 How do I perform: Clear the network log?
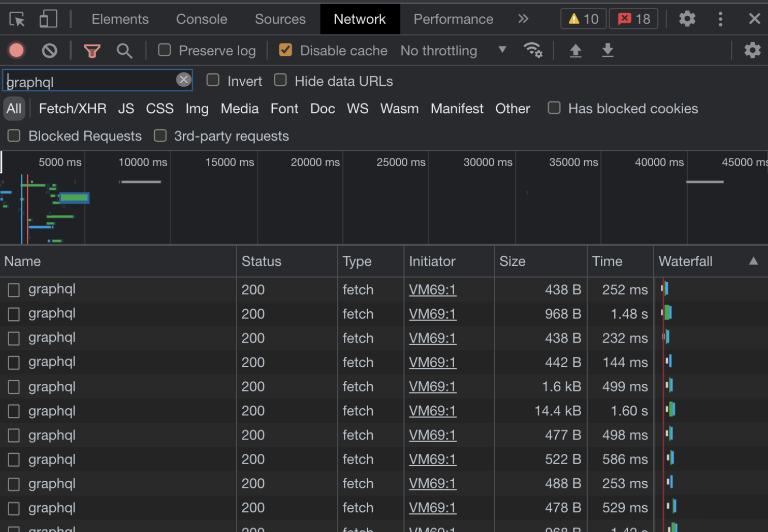[x=49, y=50]
